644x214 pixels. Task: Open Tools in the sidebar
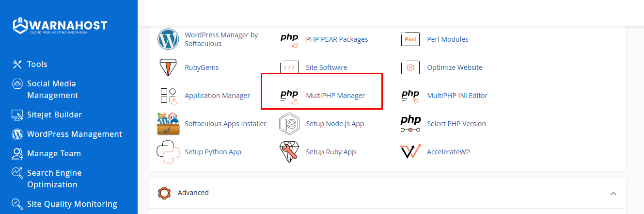click(x=37, y=64)
